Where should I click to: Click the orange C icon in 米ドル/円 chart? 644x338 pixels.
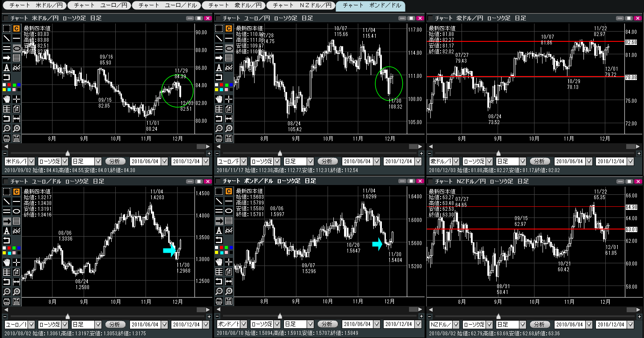tap(16, 28)
